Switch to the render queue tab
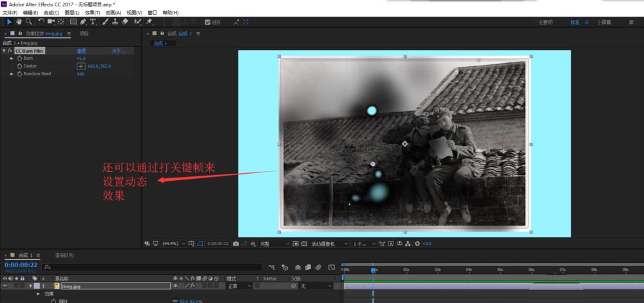This screenshot has height=303, width=644. (64, 255)
